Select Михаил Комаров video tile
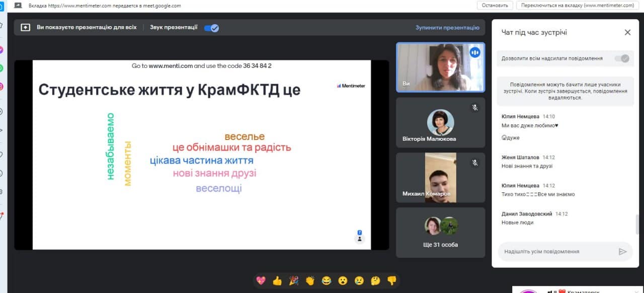 [441, 178]
